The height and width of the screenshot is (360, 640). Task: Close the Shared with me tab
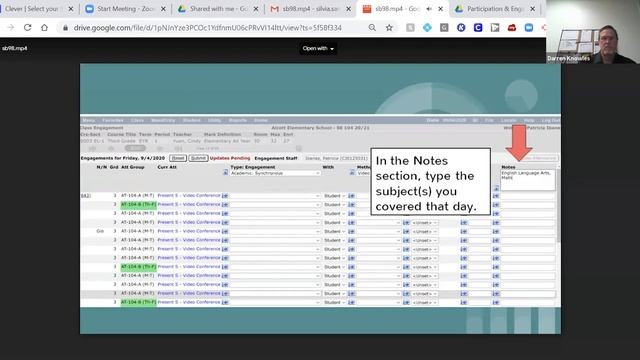click(256, 9)
